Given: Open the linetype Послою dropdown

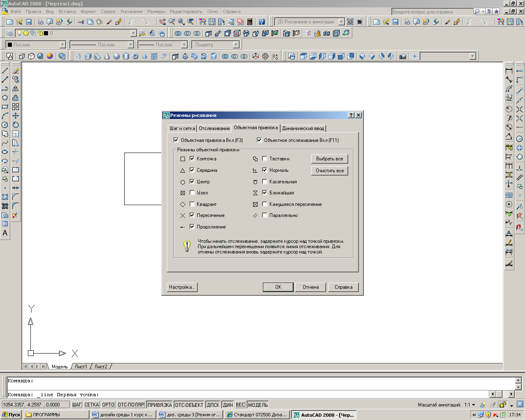Looking at the screenshot, I should (x=131, y=45).
